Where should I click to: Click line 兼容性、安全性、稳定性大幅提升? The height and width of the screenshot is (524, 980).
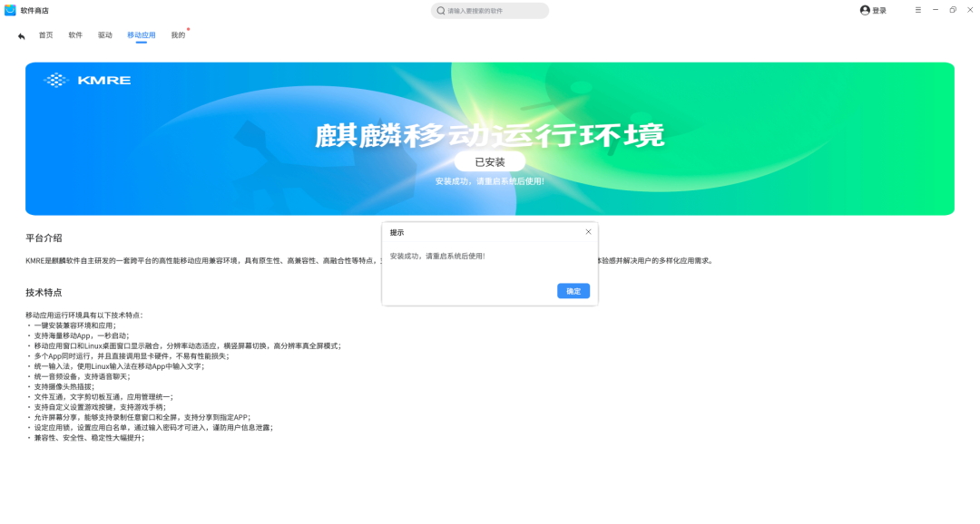[x=89, y=438]
